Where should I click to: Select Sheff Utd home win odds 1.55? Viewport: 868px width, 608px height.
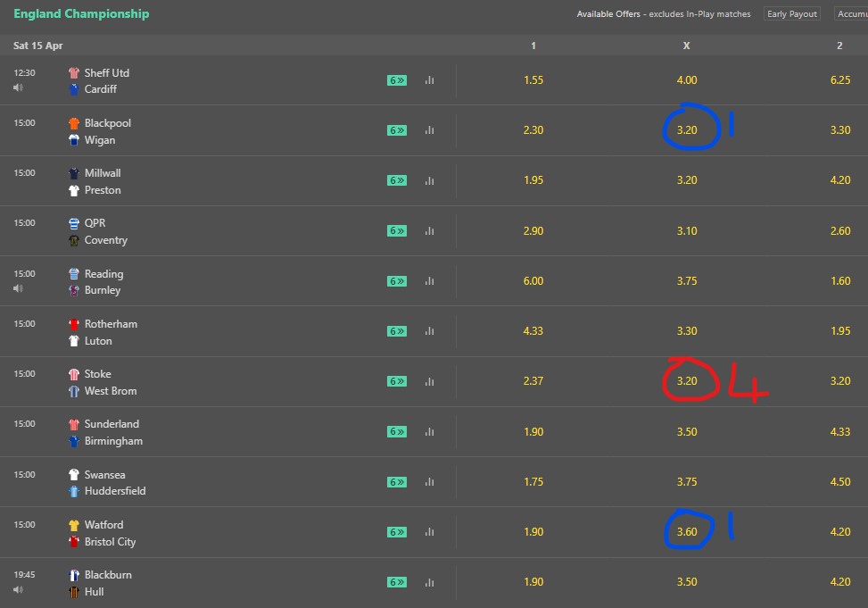point(533,80)
